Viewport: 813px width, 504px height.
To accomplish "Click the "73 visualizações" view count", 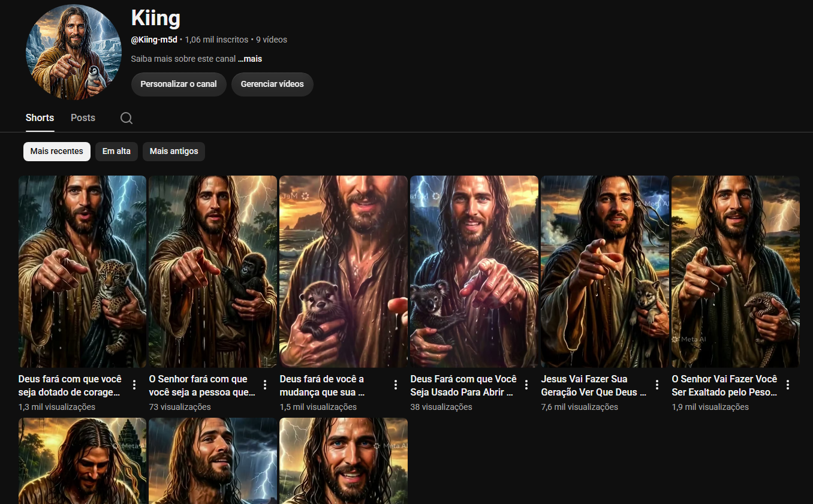I will point(180,407).
